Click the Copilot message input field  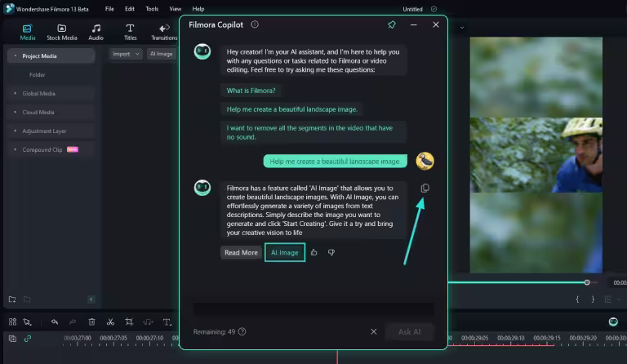(313, 309)
